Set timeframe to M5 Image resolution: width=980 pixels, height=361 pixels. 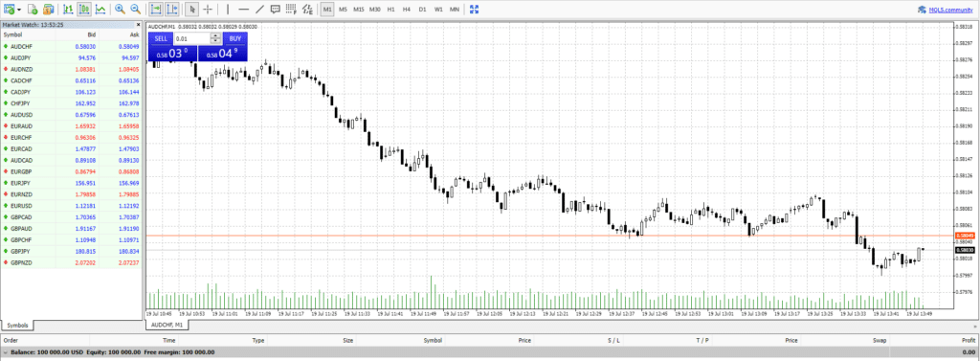pos(343,10)
